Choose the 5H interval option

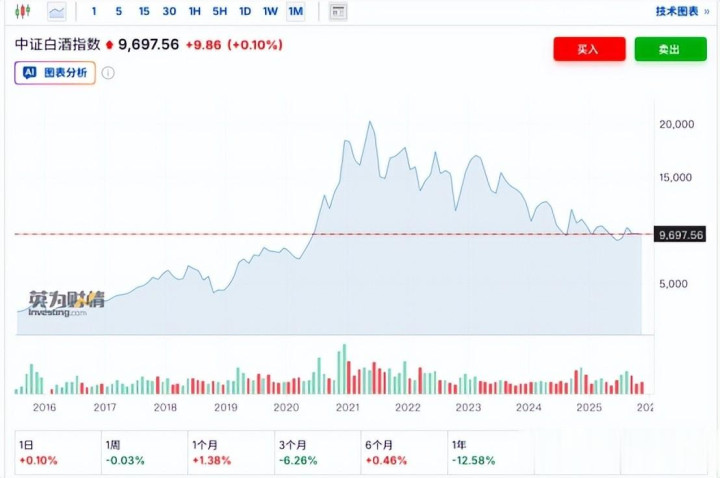(219, 12)
